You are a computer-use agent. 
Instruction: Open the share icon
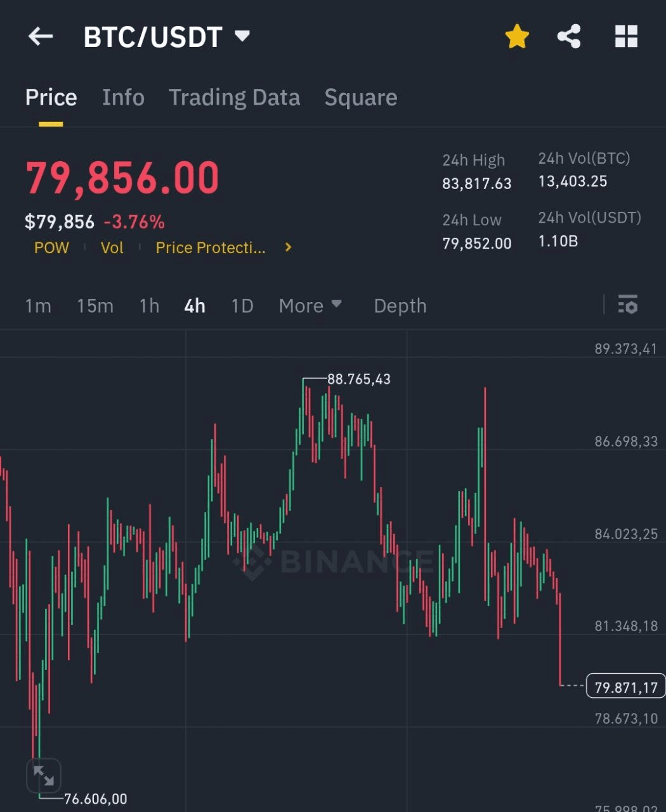coord(569,36)
